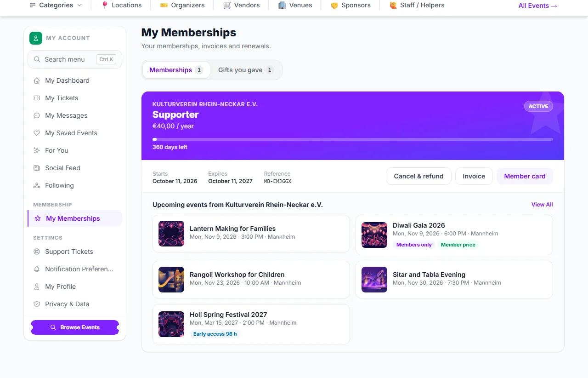
Task: Open the Sitar and Tabla Evening thumbnail
Action: (x=374, y=280)
